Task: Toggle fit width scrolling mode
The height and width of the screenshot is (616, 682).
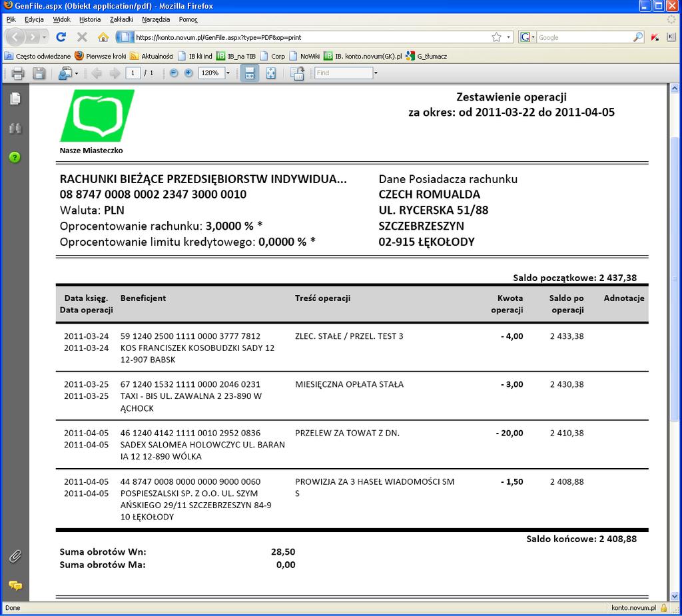Action: point(250,73)
